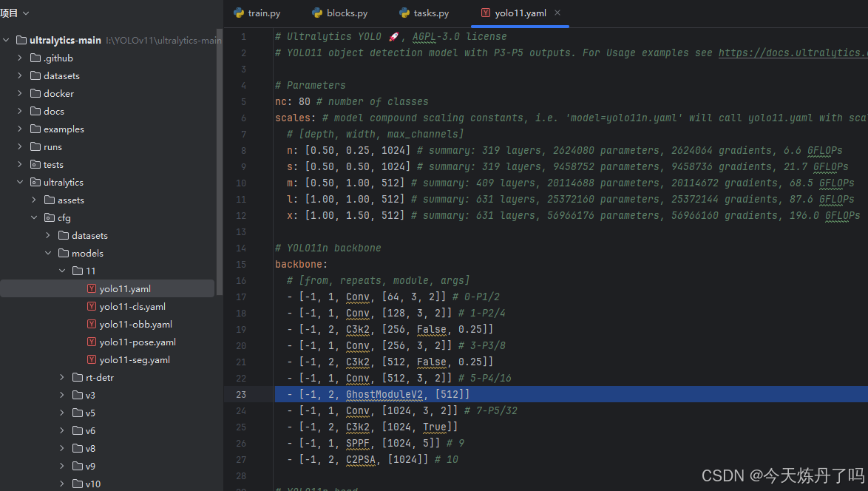Viewport: 868px width, 491px height.
Task: Click the docker folder icon in the project tree
Action: pos(37,93)
